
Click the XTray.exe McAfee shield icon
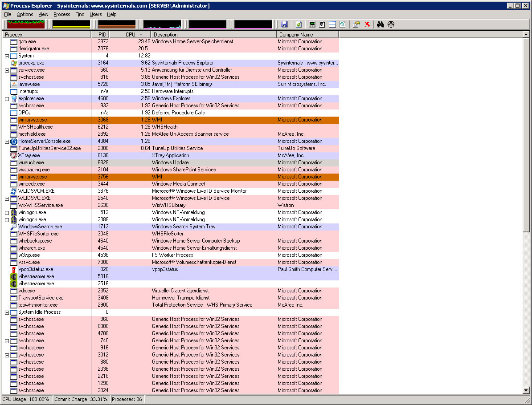pos(13,156)
